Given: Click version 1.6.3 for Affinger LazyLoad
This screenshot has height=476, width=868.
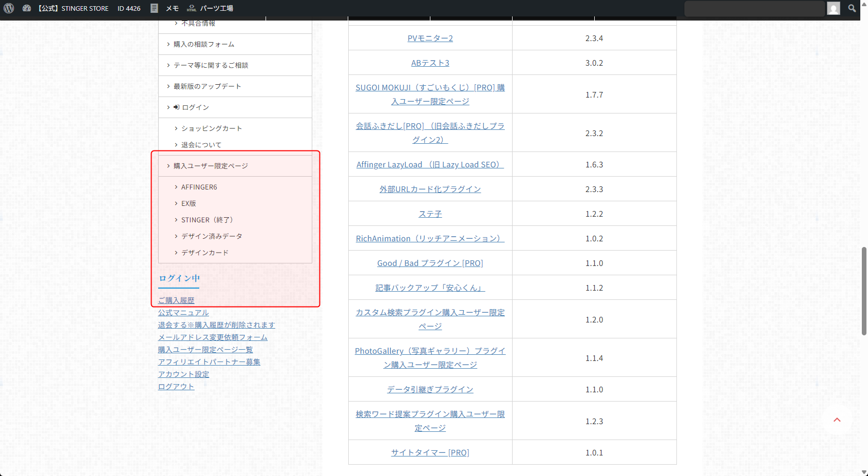Looking at the screenshot, I should (x=594, y=164).
